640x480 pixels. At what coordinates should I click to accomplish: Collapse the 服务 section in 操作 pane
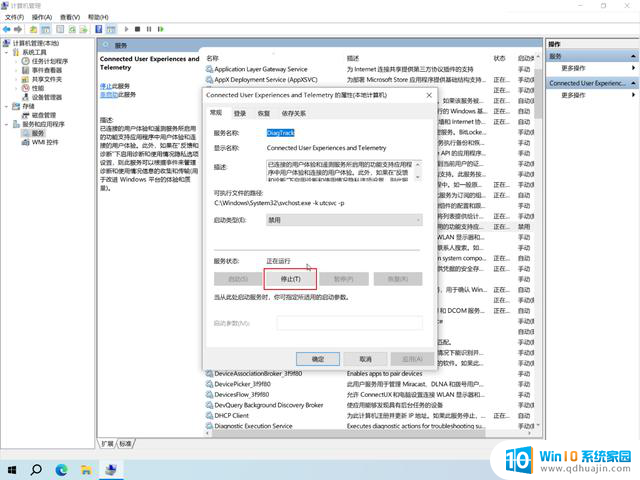[633, 56]
